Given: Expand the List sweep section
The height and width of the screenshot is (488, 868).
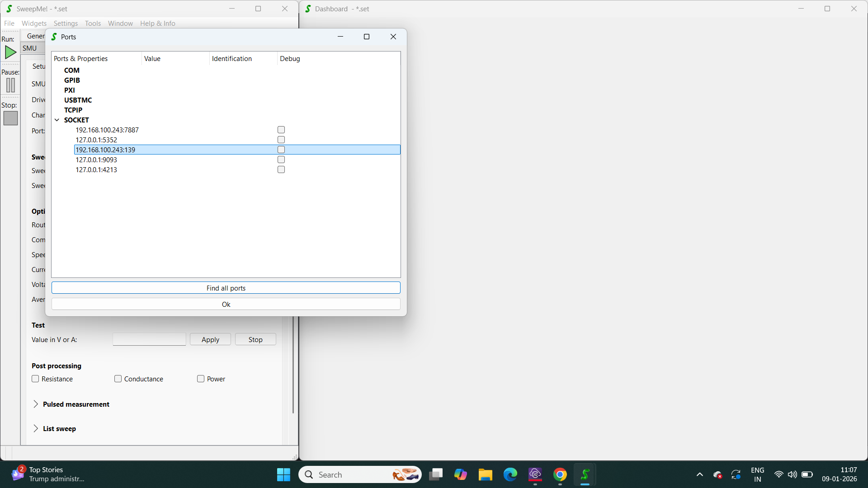Looking at the screenshot, I should click(36, 428).
